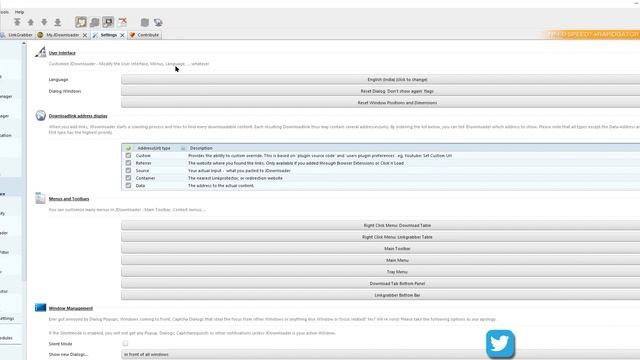
Task: Open the Main Toolbar customization button
Action: pos(380,249)
